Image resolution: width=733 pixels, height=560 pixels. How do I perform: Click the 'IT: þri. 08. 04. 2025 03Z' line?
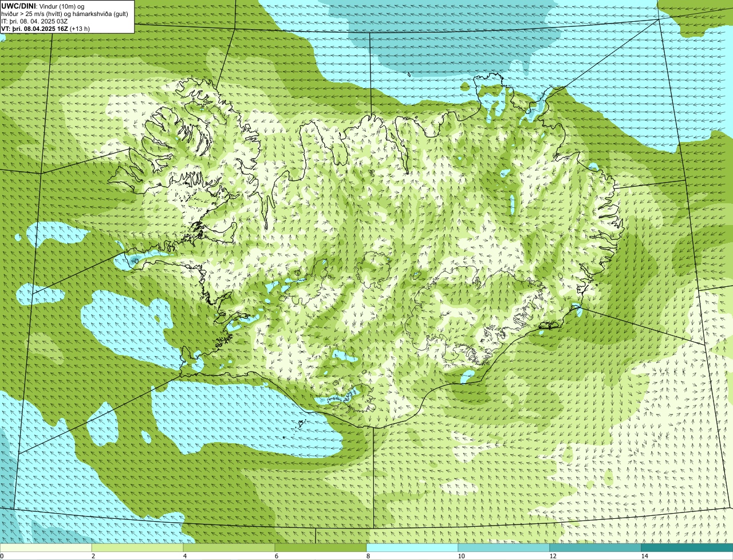click(34, 21)
